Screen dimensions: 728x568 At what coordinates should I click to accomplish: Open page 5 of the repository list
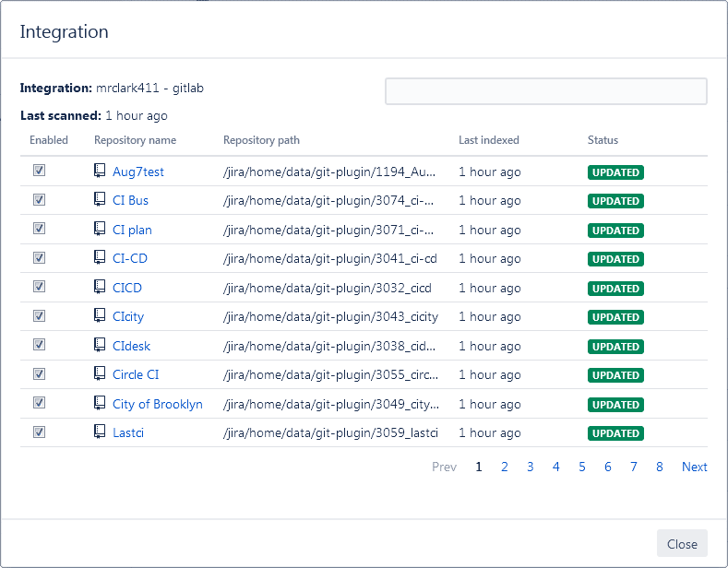[582, 467]
